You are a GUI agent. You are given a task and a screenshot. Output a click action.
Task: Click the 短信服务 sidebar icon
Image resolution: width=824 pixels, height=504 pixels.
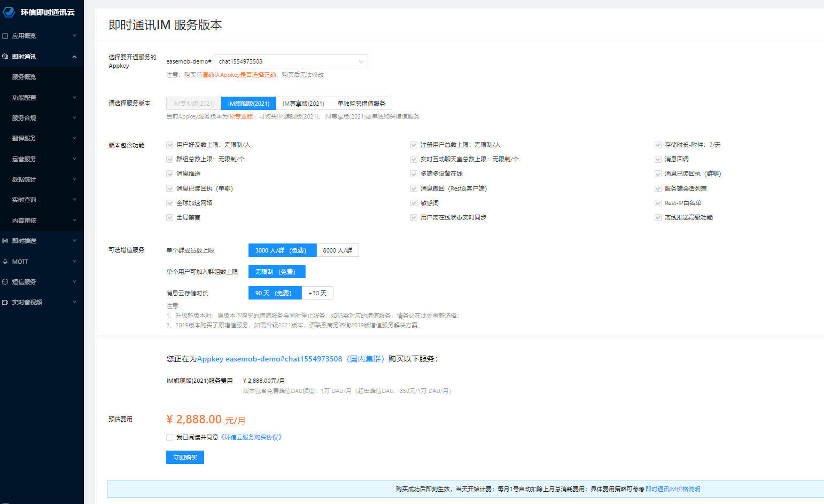pyautogui.click(x=5, y=282)
